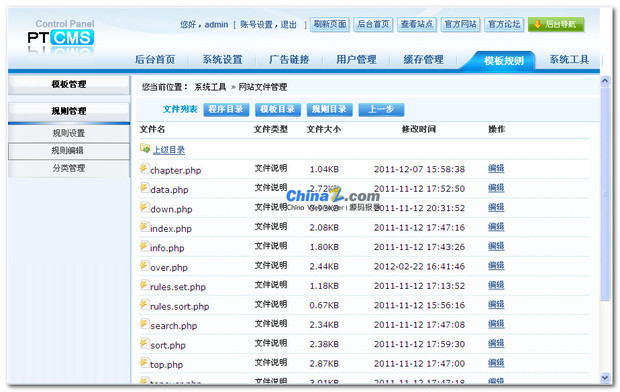The width and height of the screenshot is (620, 392).
Task: Click timestamp 2012-02-22 16:41:46
Action: click(x=419, y=266)
